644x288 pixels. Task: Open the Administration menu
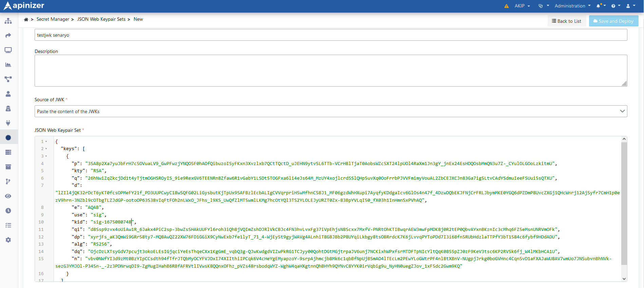click(572, 6)
